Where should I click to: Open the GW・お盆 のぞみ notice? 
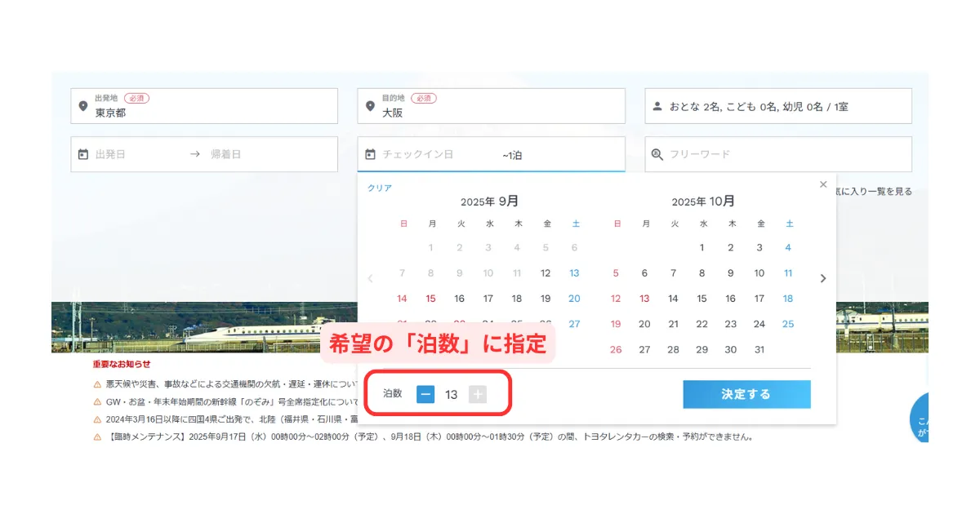(232, 401)
